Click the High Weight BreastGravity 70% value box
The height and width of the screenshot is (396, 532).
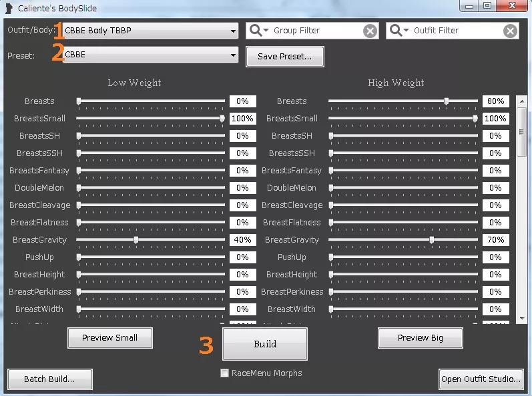(x=496, y=240)
